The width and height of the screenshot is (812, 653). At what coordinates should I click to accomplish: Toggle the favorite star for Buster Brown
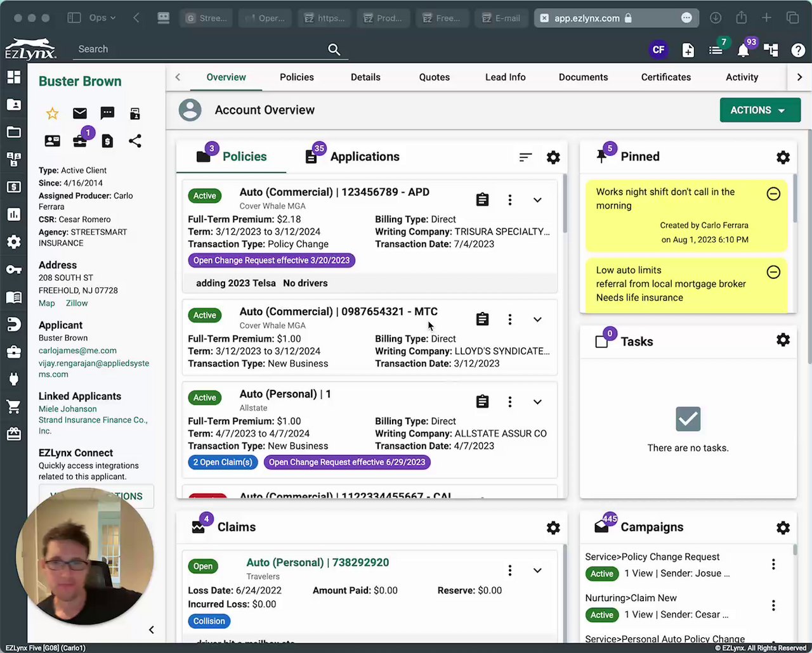(x=52, y=113)
